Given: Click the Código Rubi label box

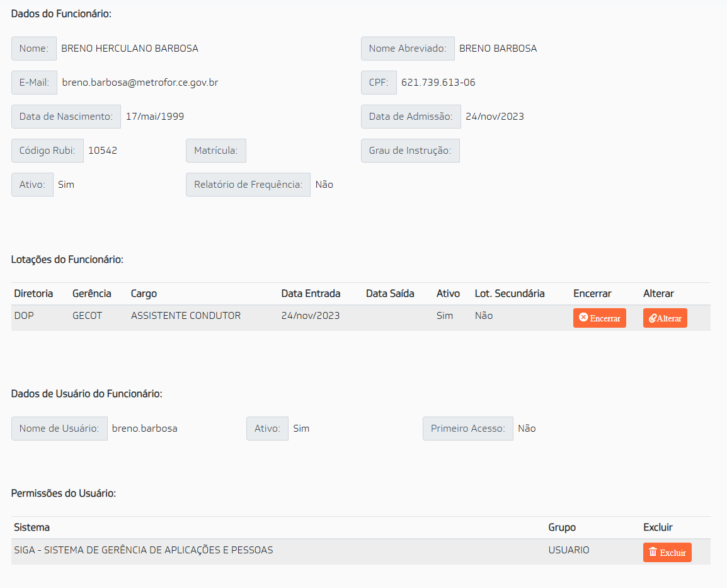Looking at the screenshot, I should point(47,151).
